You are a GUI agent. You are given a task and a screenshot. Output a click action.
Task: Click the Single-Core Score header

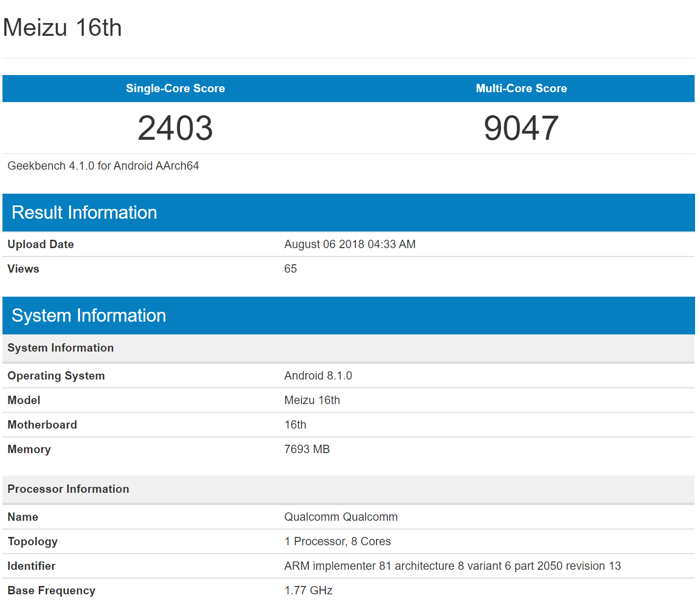click(175, 88)
